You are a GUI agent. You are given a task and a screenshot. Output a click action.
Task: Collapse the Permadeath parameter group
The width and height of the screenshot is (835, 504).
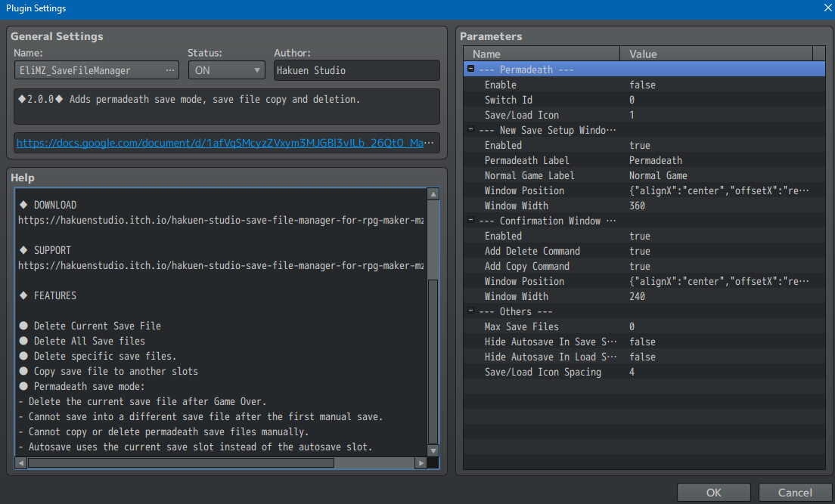470,69
